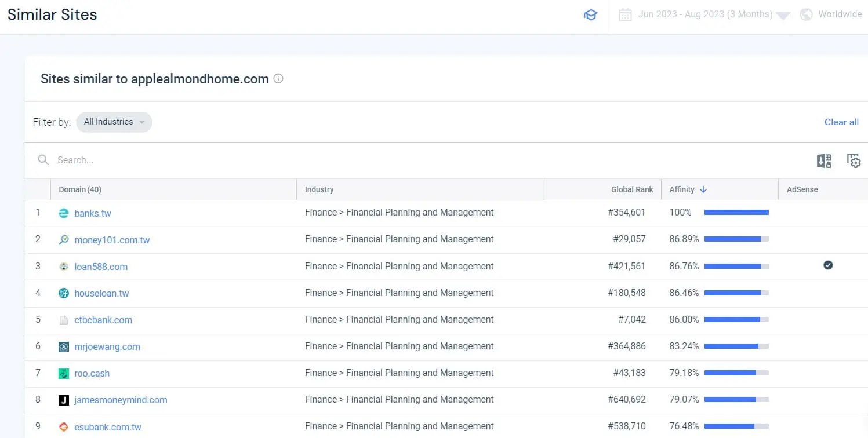Image resolution: width=868 pixels, height=438 pixels.
Task: Click the 86.89% affinity bar for money101.com.tw
Action: (x=736, y=239)
